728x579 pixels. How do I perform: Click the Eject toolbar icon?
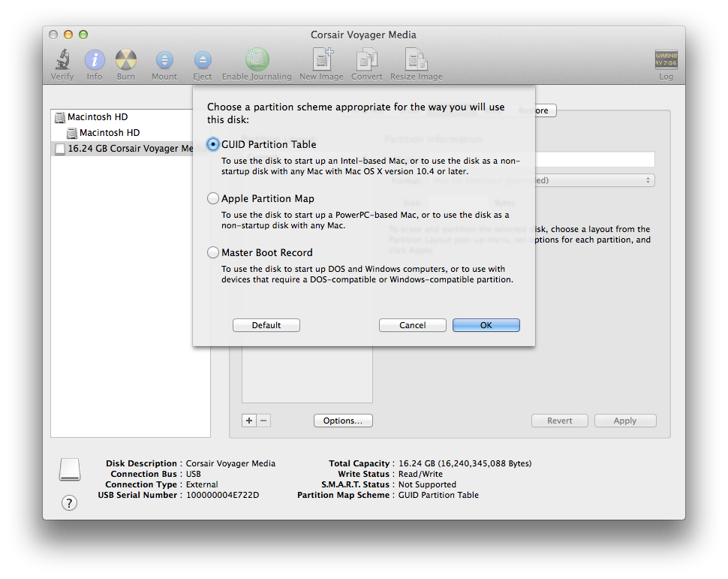tap(203, 60)
